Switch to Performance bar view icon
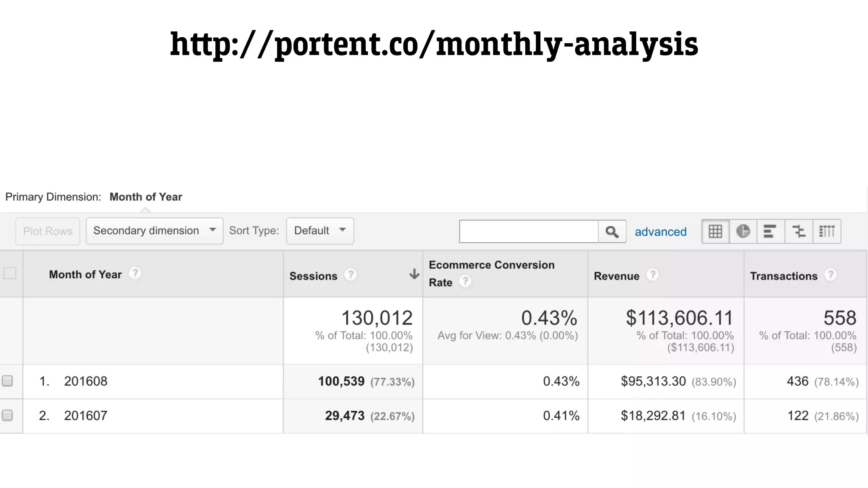Viewport: 868px width, 488px height. (x=770, y=231)
